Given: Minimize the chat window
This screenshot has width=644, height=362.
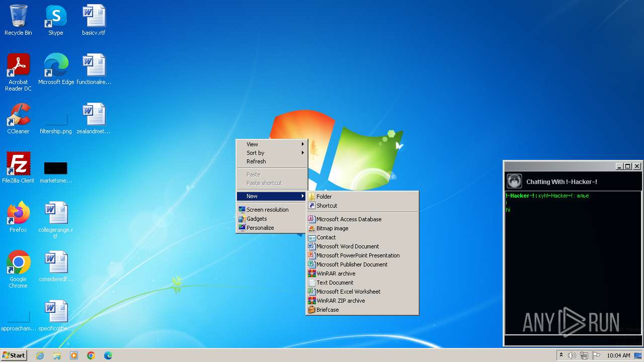Looking at the screenshot, I should click(x=620, y=166).
